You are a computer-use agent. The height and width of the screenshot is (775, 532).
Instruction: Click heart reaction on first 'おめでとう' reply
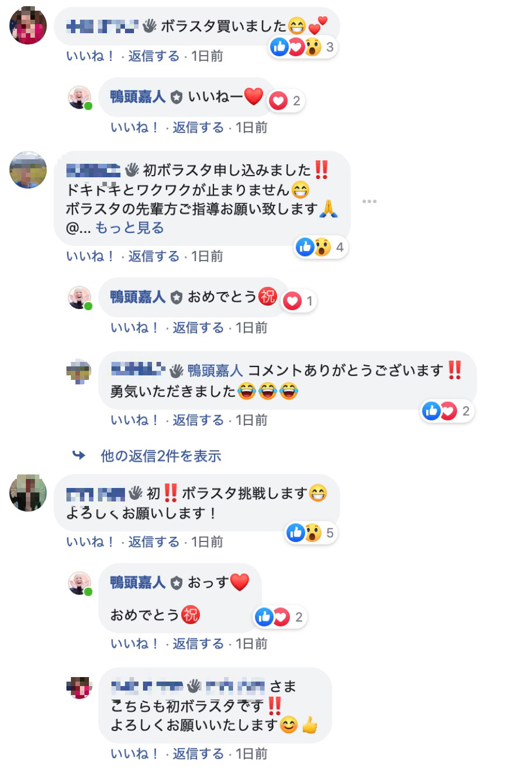click(292, 301)
